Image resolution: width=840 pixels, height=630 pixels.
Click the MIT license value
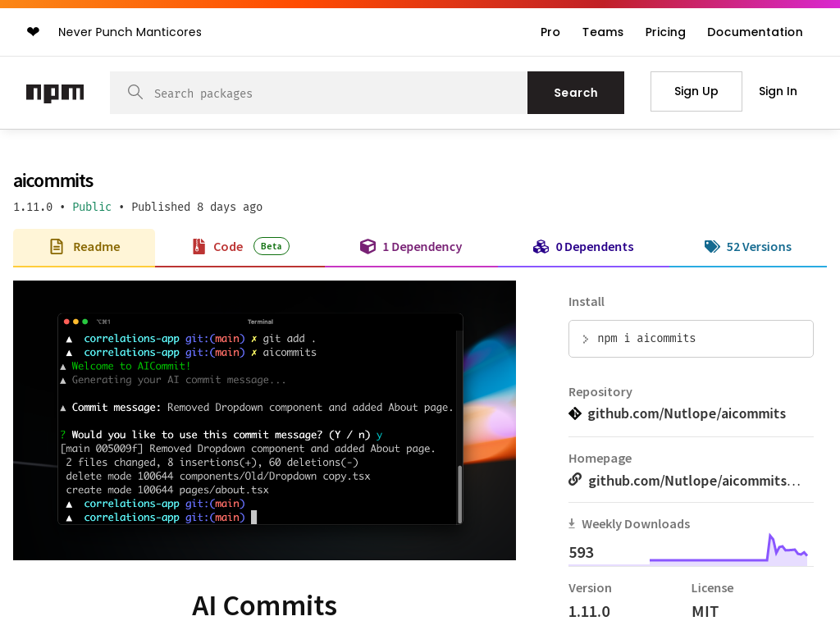point(705,611)
